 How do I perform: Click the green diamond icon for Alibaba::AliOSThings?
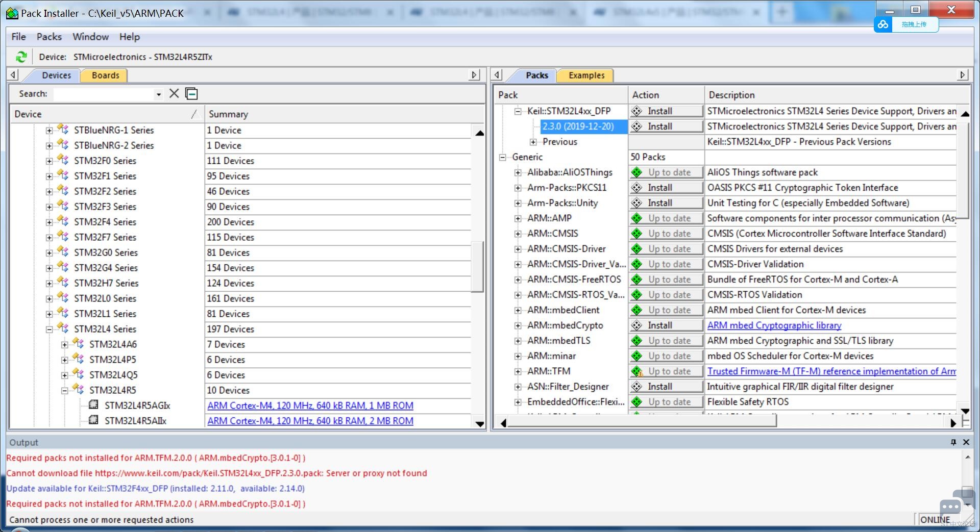637,172
